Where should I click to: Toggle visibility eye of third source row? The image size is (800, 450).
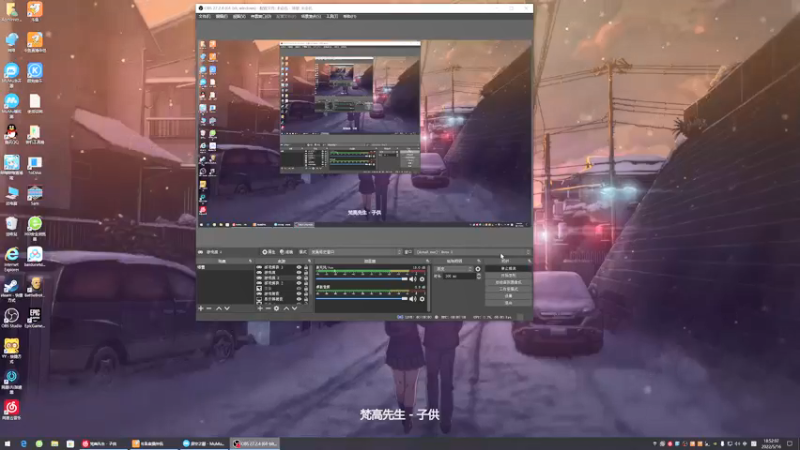point(299,278)
